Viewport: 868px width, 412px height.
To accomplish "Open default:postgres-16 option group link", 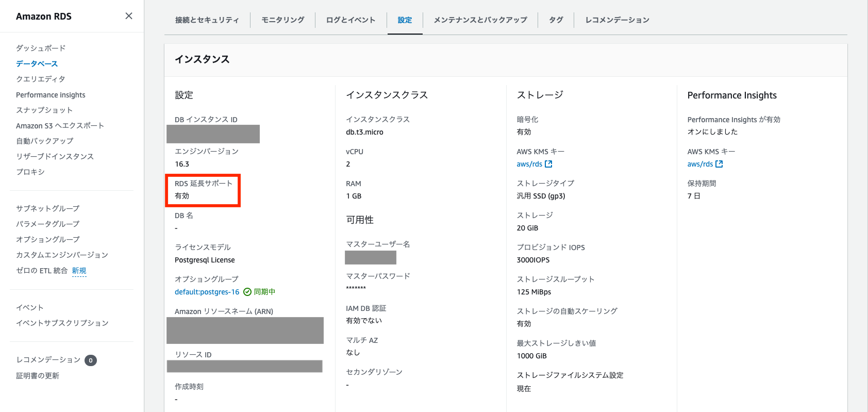I will click(x=207, y=292).
